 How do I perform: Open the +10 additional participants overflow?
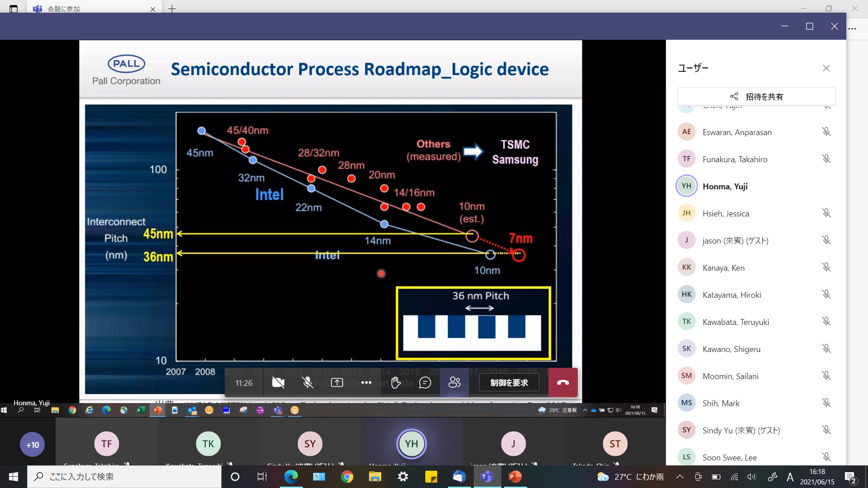click(33, 445)
